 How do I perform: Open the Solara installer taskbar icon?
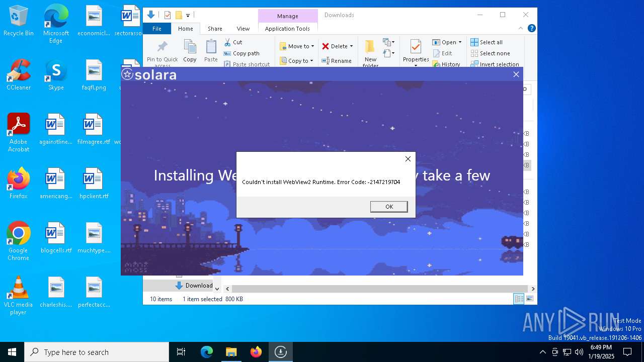point(280,352)
